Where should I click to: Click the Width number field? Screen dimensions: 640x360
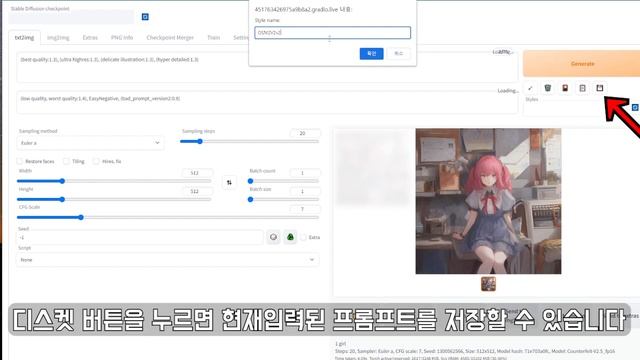click(x=197, y=173)
